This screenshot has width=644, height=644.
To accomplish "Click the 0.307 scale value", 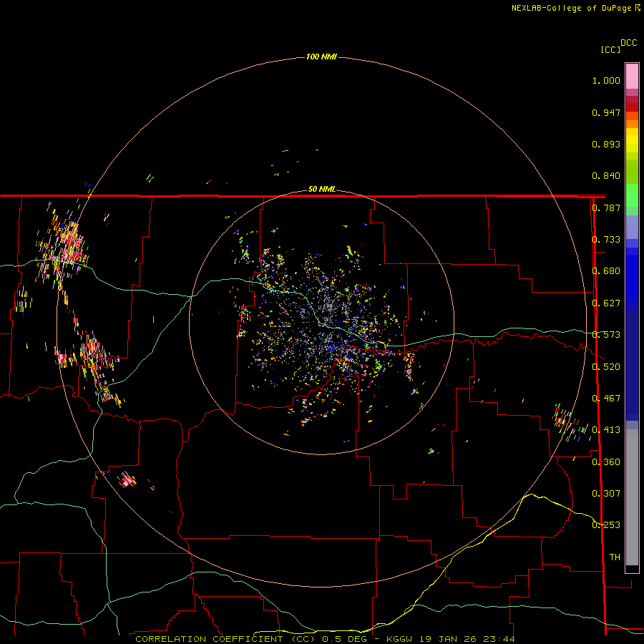I will [606, 494].
